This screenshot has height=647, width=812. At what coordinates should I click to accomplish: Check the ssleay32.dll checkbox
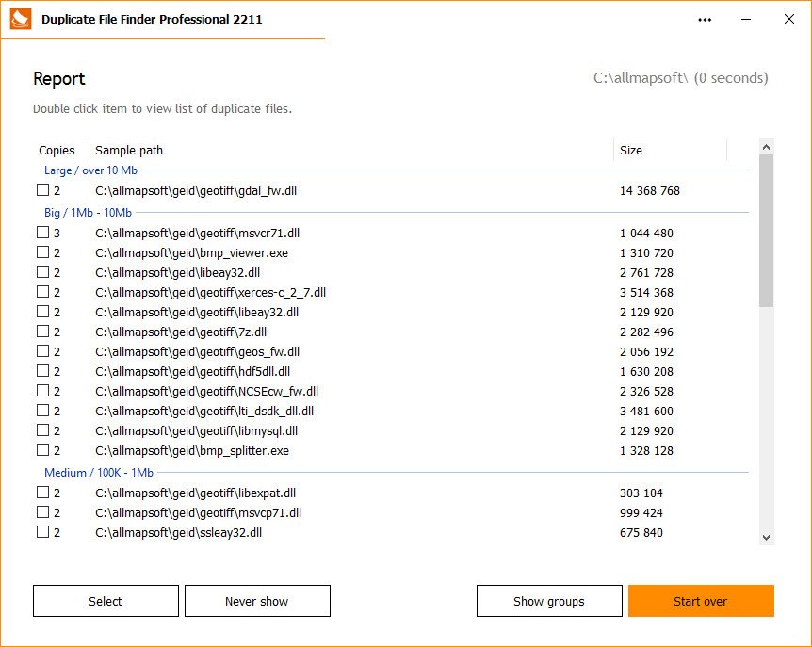tap(43, 531)
